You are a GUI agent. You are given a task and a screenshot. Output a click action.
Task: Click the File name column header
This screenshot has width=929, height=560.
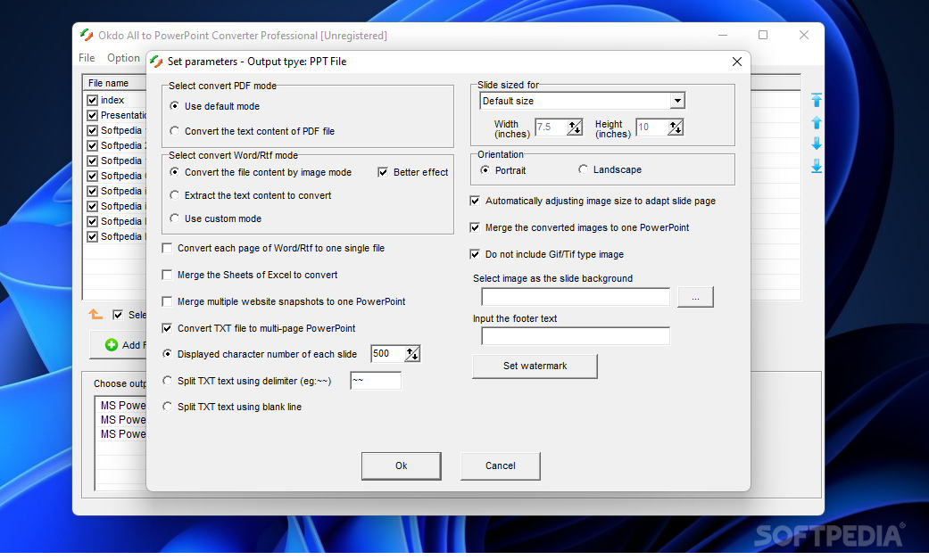[115, 83]
